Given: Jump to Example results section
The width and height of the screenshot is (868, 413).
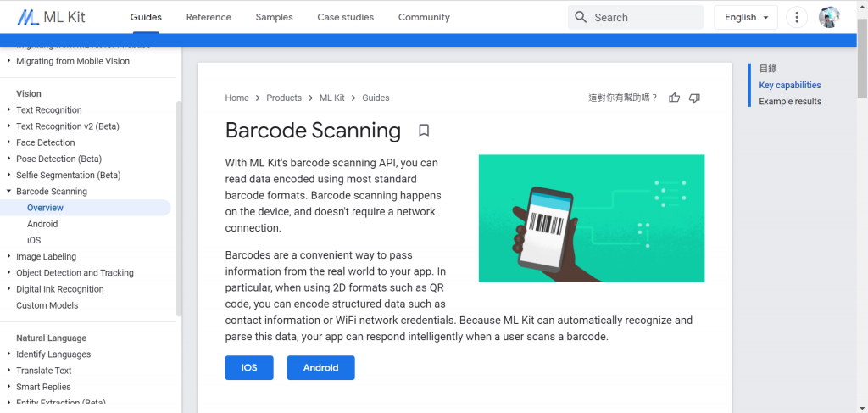Looking at the screenshot, I should [x=790, y=101].
